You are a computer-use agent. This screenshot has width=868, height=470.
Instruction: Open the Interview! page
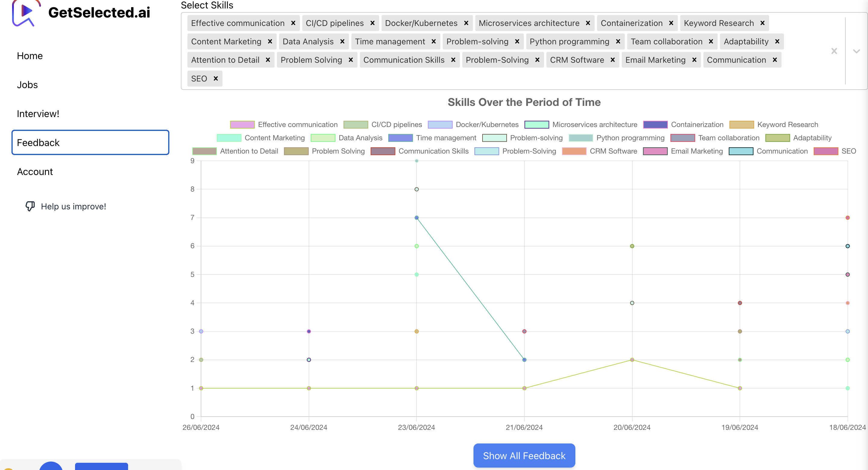click(x=38, y=114)
